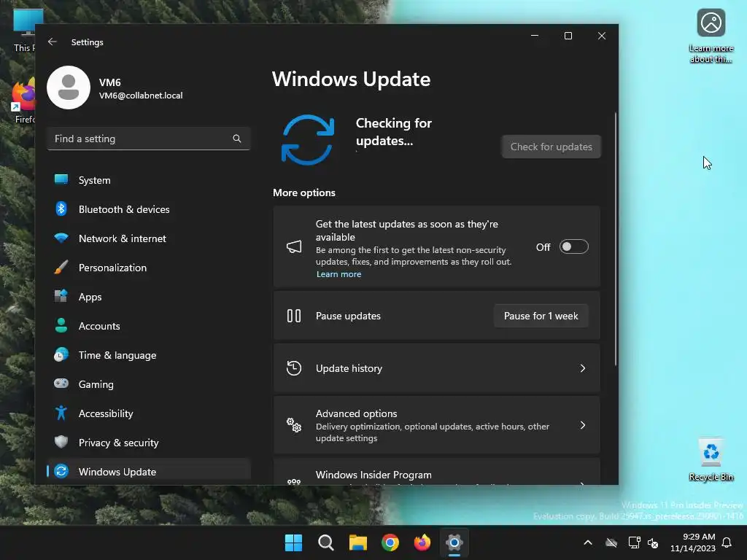Click the Bluetooth icon in sidebar
Screen dimensions: 747x560
pos(61,209)
